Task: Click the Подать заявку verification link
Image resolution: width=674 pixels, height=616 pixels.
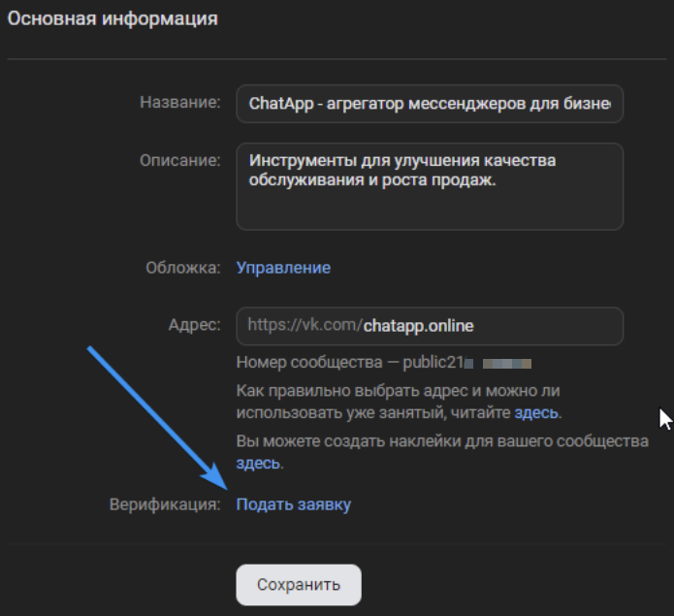Action: [293, 504]
